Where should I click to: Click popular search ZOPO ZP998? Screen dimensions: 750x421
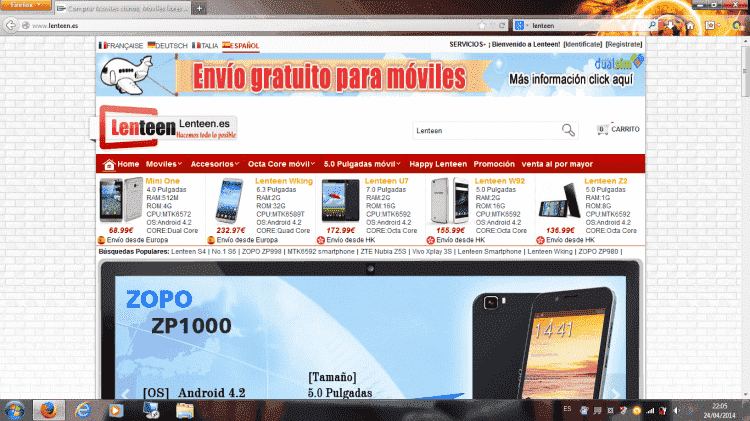point(262,251)
